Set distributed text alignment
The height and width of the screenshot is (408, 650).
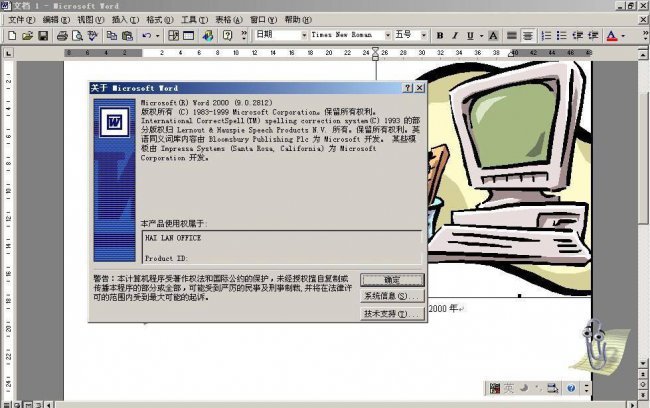click(x=512, y=36)
